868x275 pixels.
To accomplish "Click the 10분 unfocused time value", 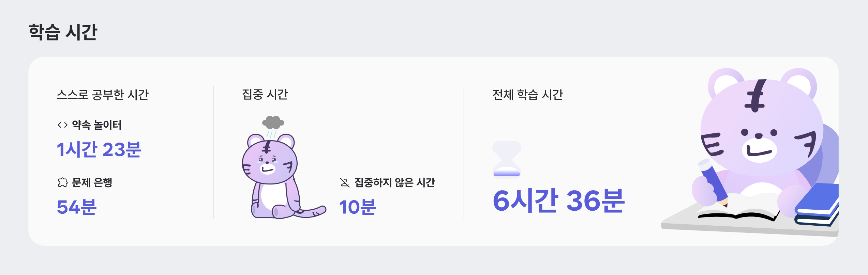I will point(357,207).
